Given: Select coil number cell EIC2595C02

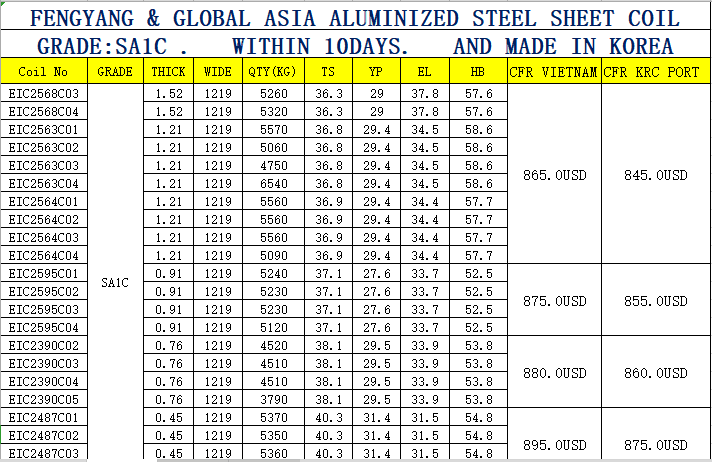Looking at the screenshot, I should click(44, 291).
